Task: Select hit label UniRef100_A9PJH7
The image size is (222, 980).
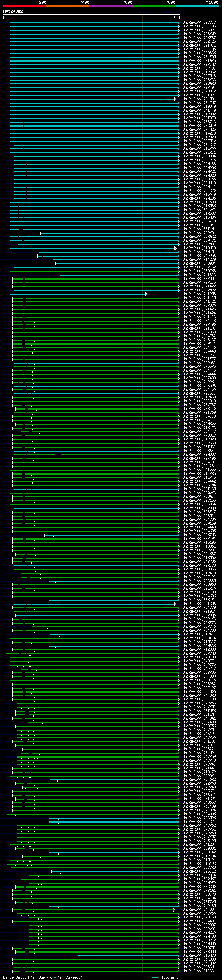Action: coord(199,64)
